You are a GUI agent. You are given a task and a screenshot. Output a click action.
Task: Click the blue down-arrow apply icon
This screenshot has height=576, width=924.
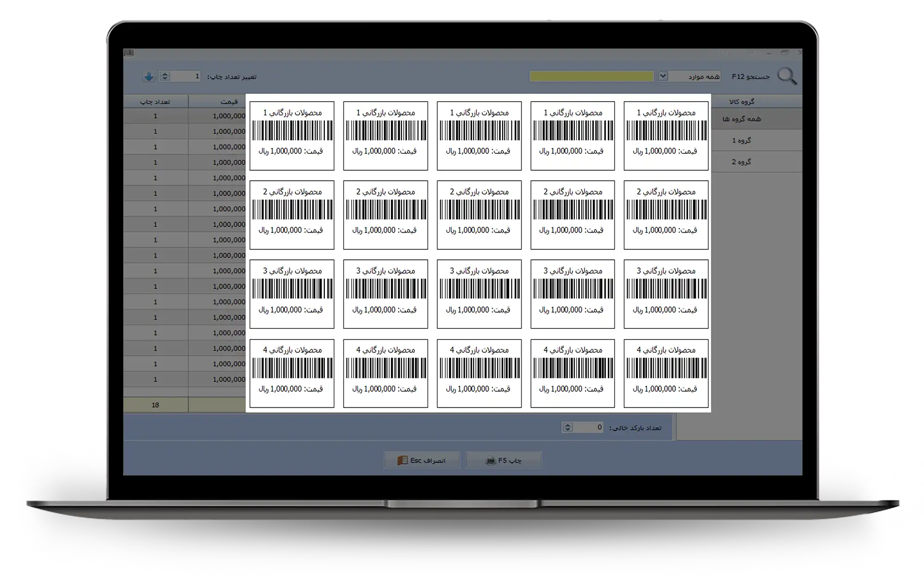tap(149, 77)
